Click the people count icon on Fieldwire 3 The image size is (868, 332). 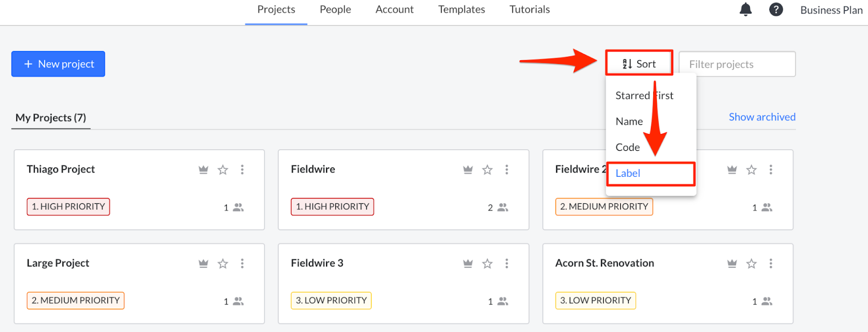(503, 301)
